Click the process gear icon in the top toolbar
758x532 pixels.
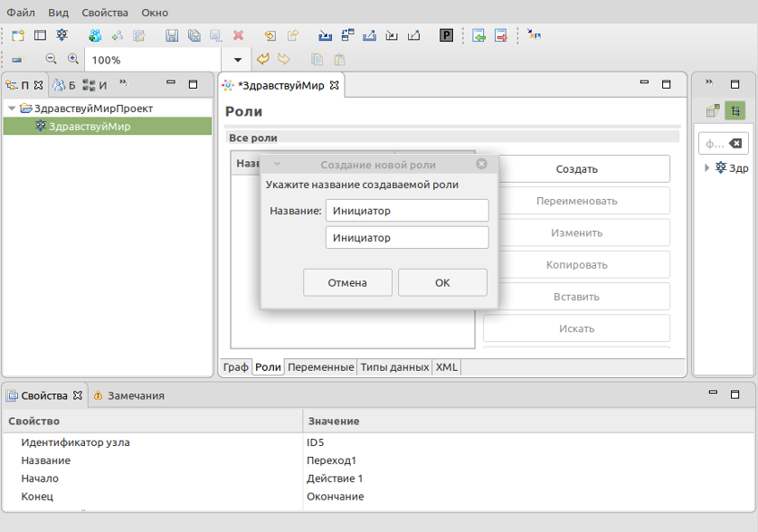tap(62, 35)
